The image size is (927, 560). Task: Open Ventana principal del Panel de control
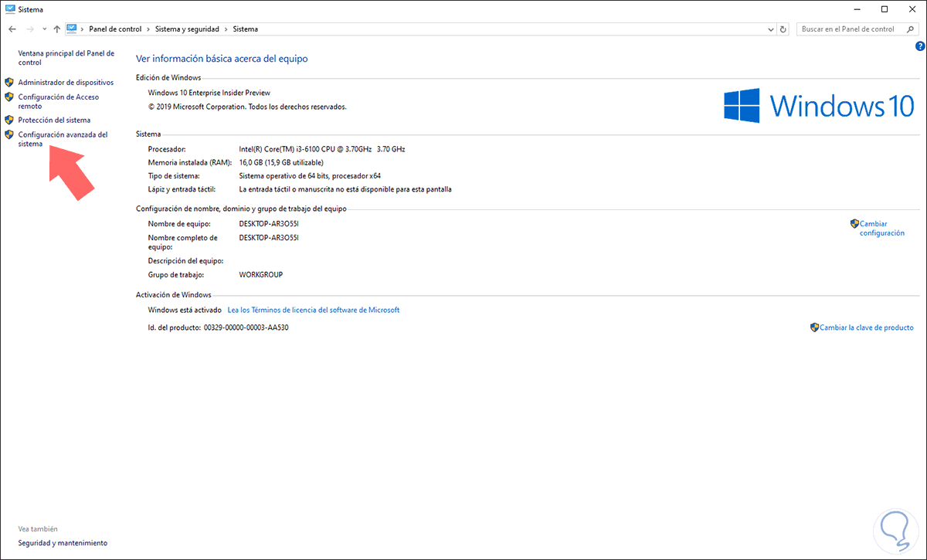pyautogui.click(x=66, y=58)
